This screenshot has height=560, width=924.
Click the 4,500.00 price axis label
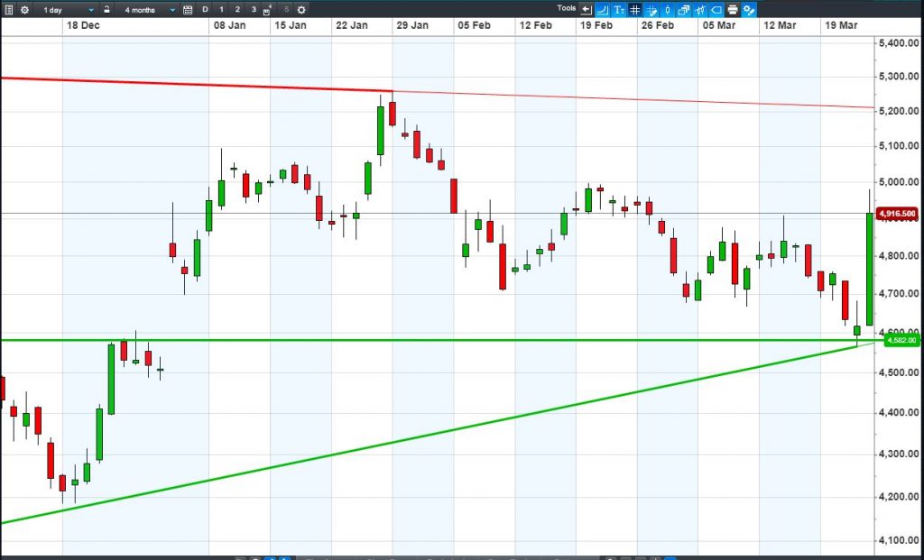(x=898, y=372)
